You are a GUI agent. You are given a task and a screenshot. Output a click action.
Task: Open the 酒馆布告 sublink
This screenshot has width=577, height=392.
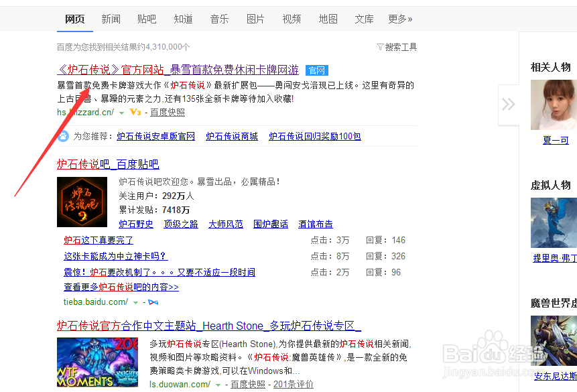(x=316, y=224)
